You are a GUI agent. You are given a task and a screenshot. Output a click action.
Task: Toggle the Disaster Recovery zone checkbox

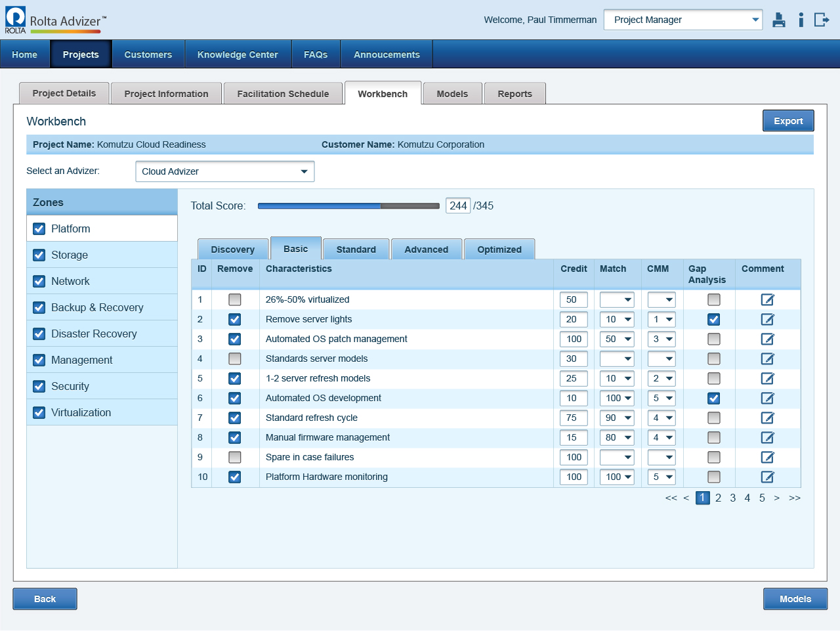point(39,334)
